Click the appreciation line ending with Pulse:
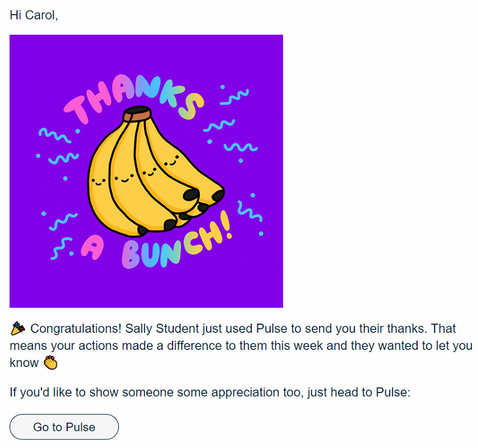478x448 pixels. coord(210,393)
